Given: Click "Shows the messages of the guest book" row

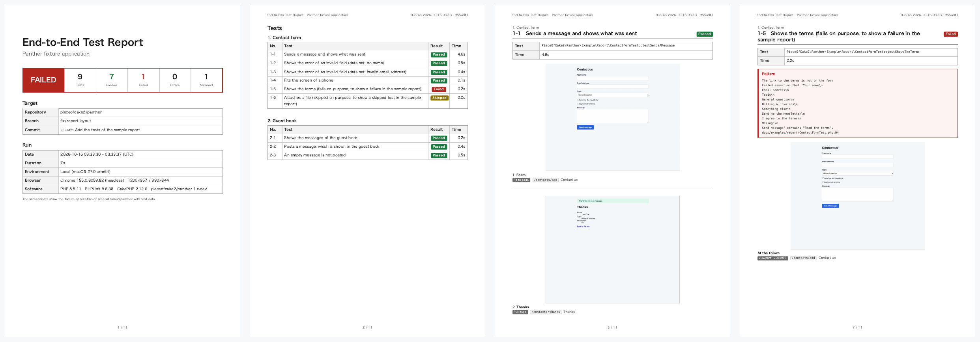Looking at the screenshot, I should point(367,138).
